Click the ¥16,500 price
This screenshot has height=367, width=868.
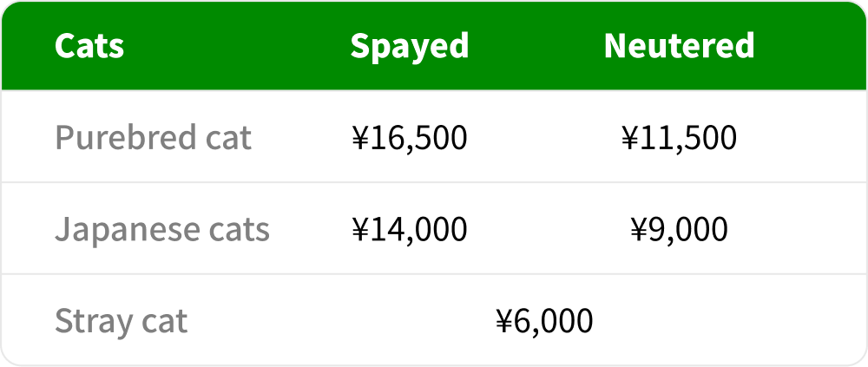(x=409, y=137)
